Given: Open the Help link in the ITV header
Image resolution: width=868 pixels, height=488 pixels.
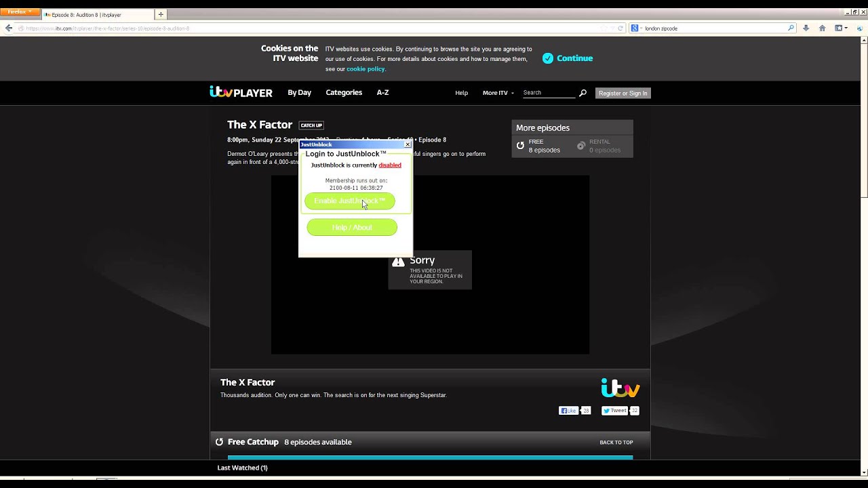Looking at the screenshot, I should pyautogui.click(x=461, y=93).
